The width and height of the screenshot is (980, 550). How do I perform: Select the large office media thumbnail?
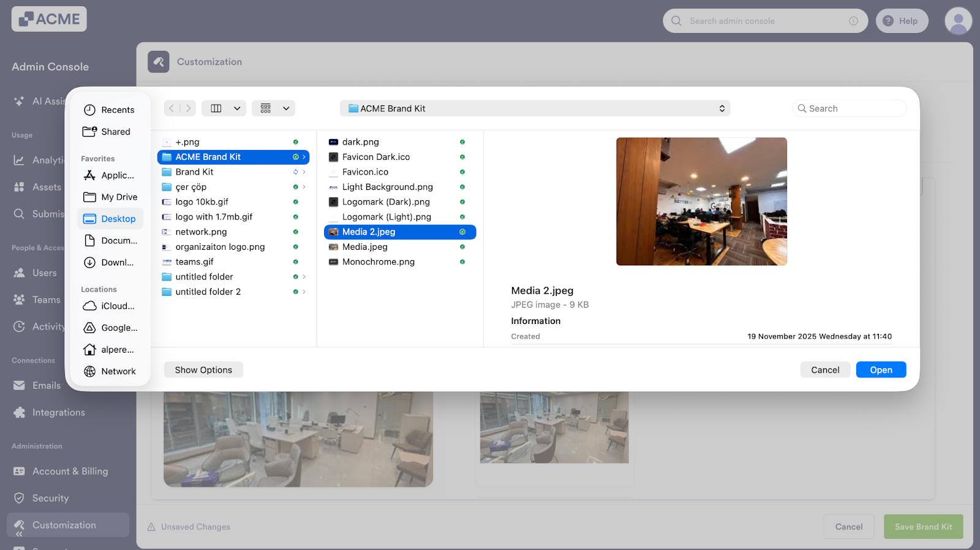point(298,439)
